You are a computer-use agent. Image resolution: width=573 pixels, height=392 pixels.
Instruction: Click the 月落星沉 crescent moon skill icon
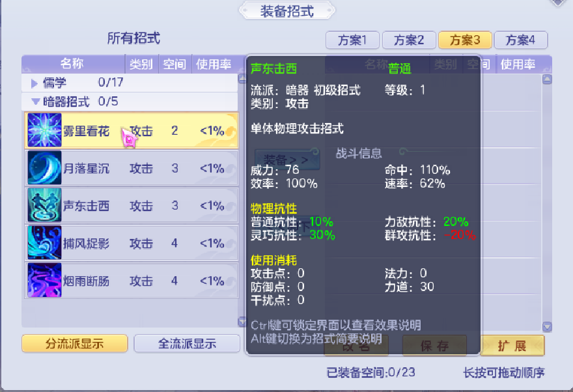pyautogui.click(x=44, y=168)
